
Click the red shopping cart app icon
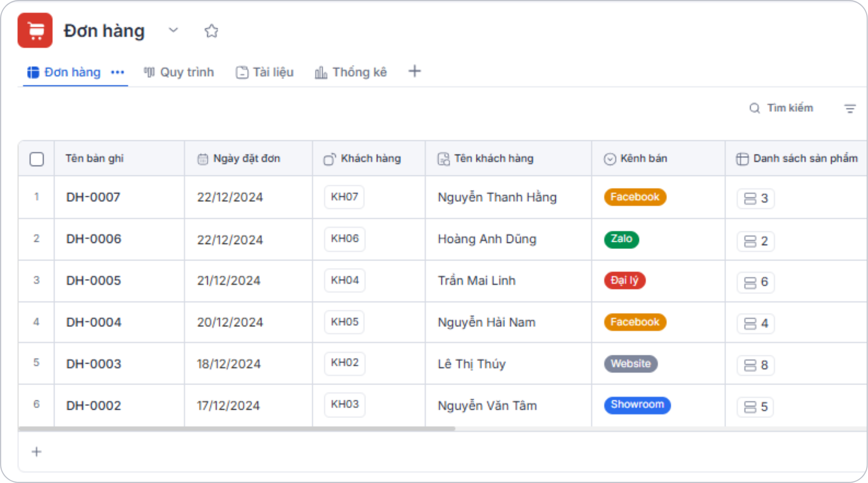click(x=35, y=30)
